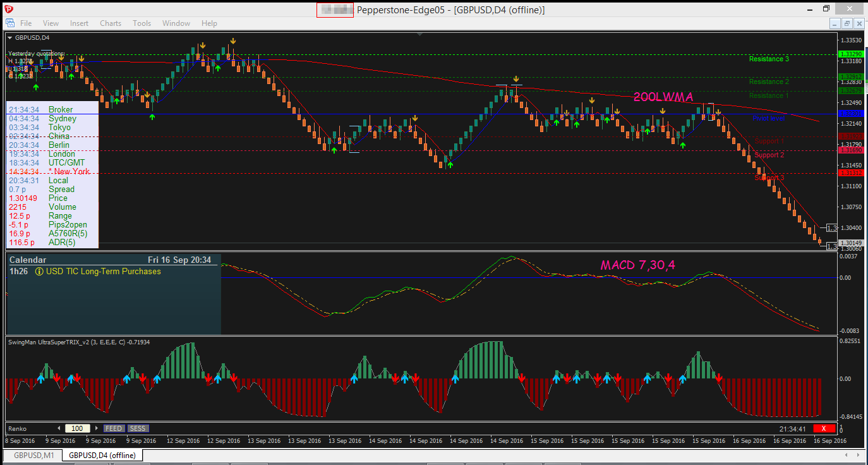868x465 pixels.
Task: Close the inner chart window
Action: (859, 23)
